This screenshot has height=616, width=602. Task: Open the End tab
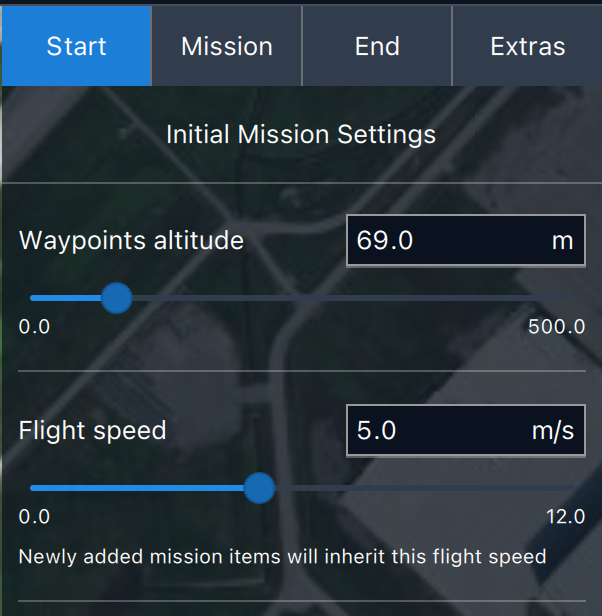(377, 46)
